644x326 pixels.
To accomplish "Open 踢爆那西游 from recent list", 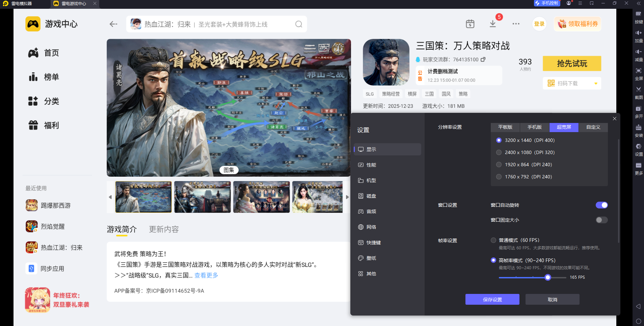I will coord(48,205).
